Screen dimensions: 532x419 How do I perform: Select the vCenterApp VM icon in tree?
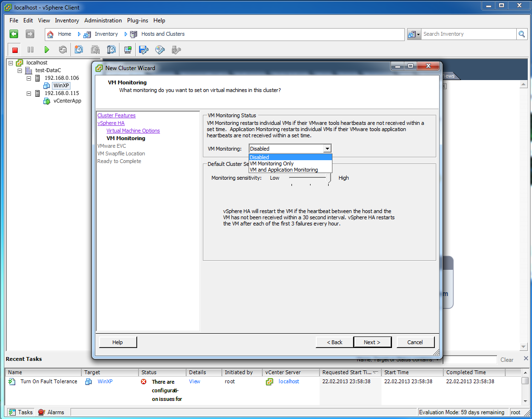coord(47,101)
